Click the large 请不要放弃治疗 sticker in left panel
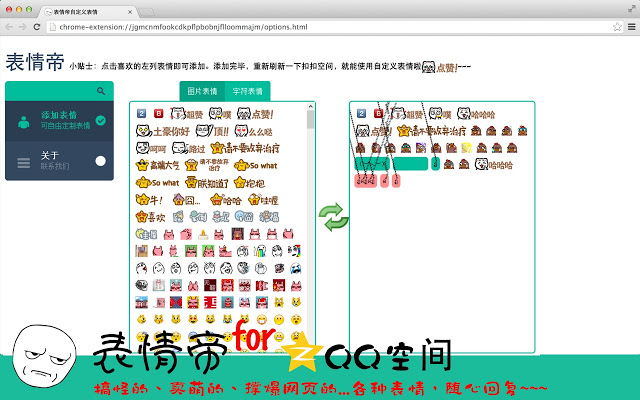640x400 pixels. [x=245, y=148]
